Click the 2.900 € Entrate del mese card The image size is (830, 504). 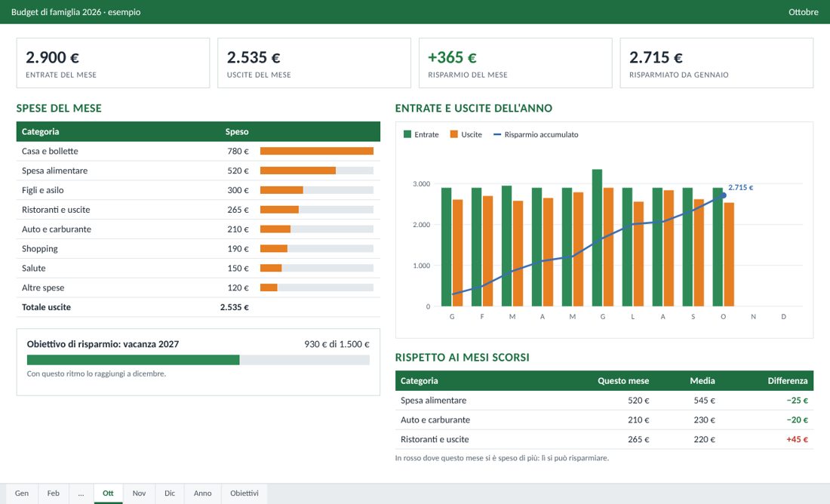tap(112, 63)
